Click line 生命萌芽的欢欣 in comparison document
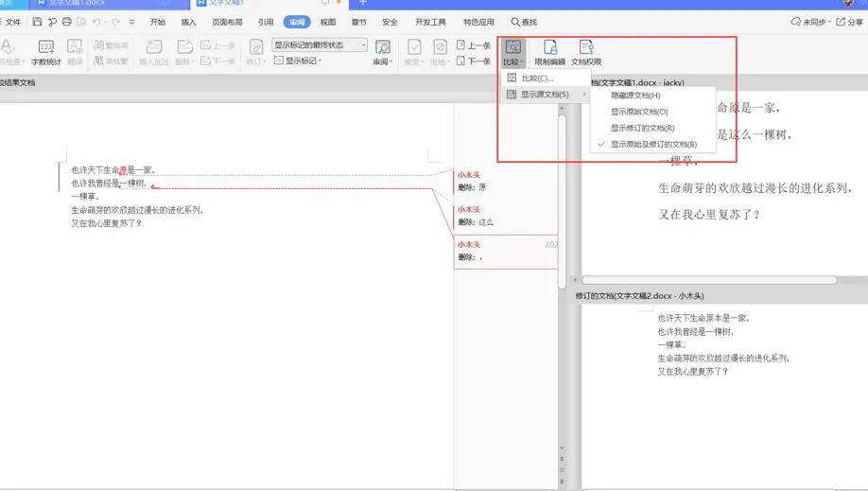Viewport: 868px width, 491px height. pyautogui.click(x=137, y=210)
